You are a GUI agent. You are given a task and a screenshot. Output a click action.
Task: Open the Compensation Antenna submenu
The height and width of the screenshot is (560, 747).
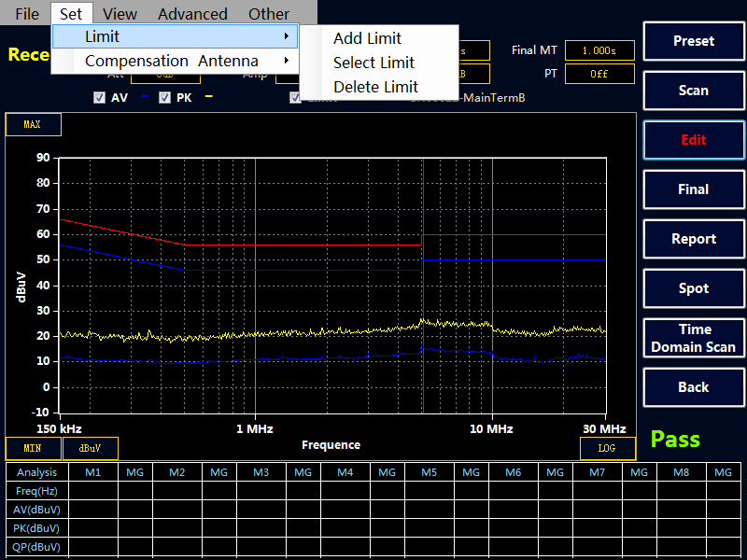tap(175, 61)
